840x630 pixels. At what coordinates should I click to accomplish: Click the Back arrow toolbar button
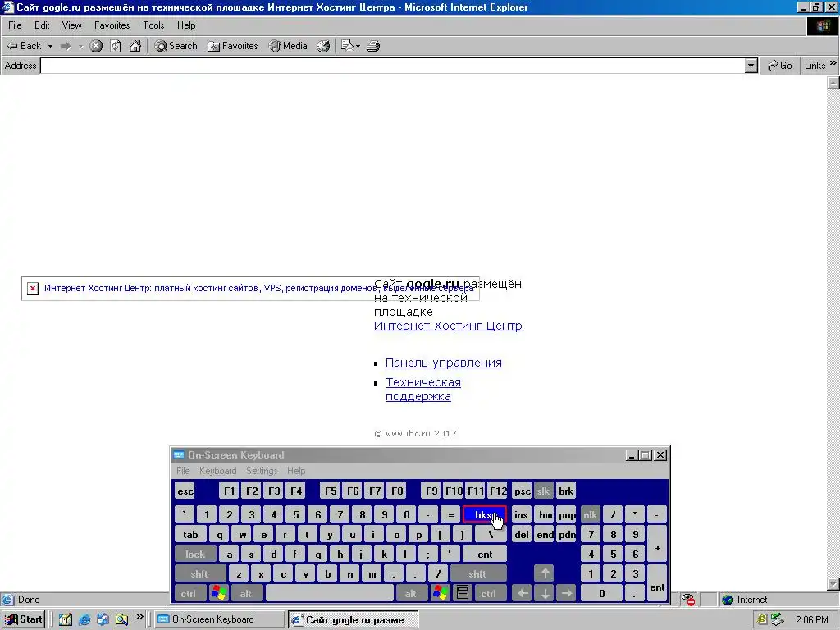pyautogui.click(x=24, y=46)
